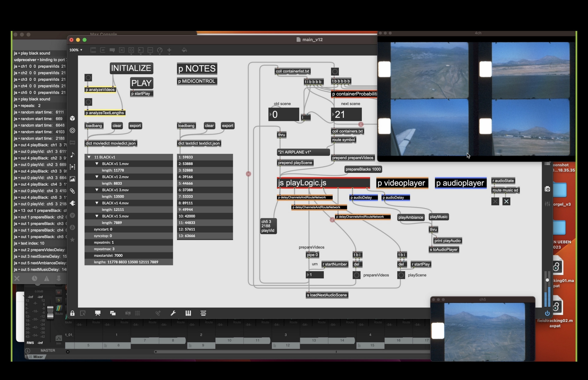Collapse the BLACK v1 3.mov entry

coord(97,190)
